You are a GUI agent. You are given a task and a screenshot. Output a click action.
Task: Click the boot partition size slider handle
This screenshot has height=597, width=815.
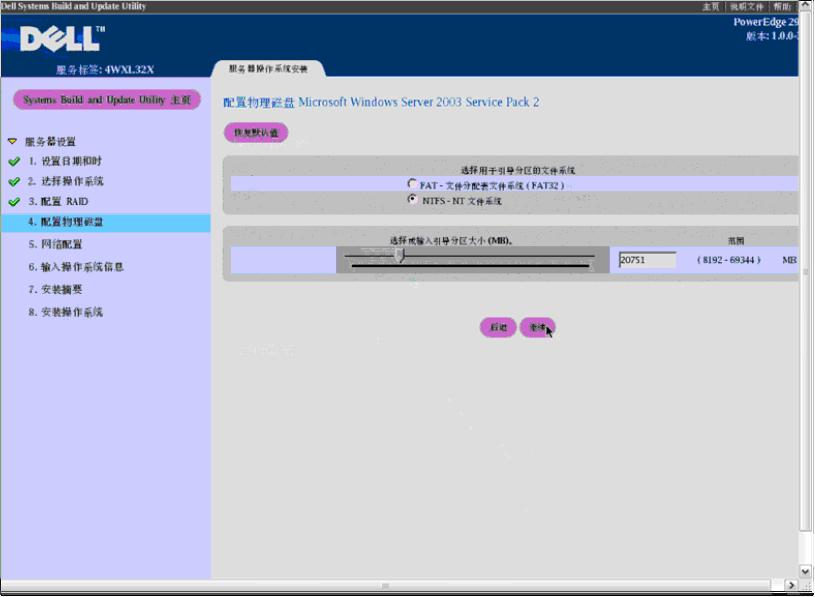(x=399, y=255)
